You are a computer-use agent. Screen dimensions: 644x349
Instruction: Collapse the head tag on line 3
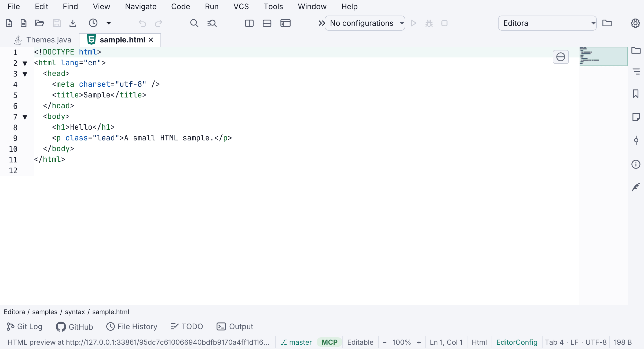tap(25, 74)
